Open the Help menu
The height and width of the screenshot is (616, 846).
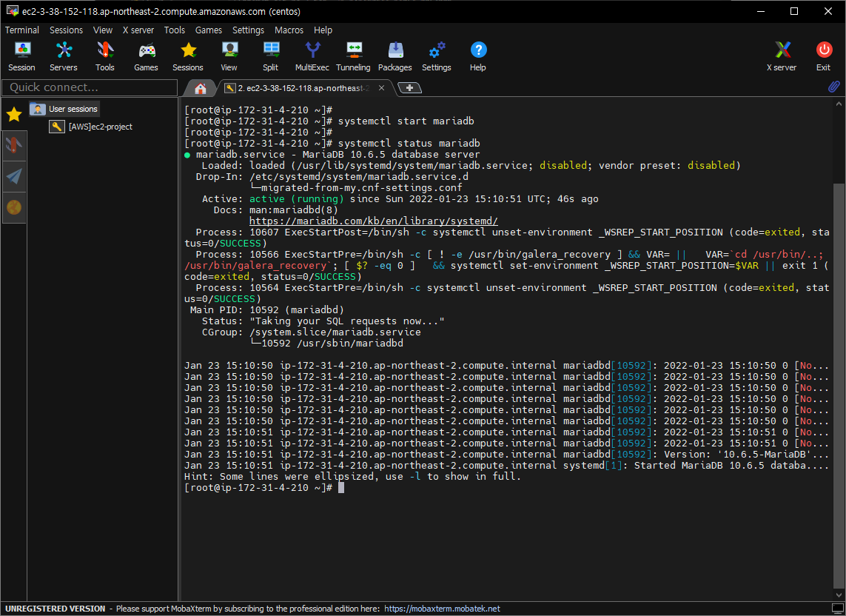click(323, 30)
